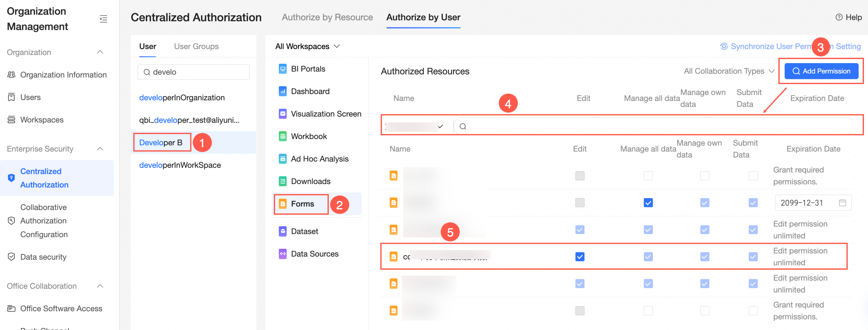Switch to the Authorize by Resource tab
This screenshot has width=868, height=330.
coord(327,17)
